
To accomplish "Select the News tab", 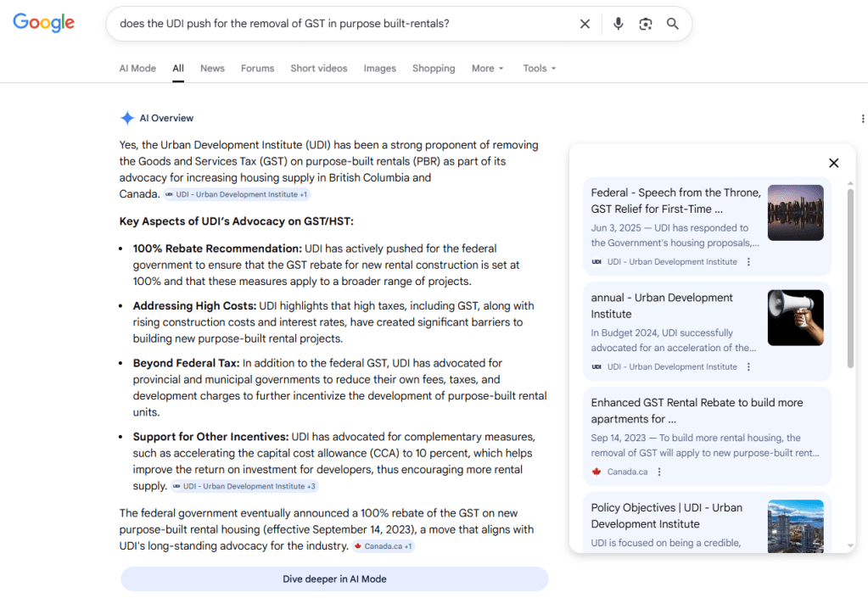I will click(212, 69).
